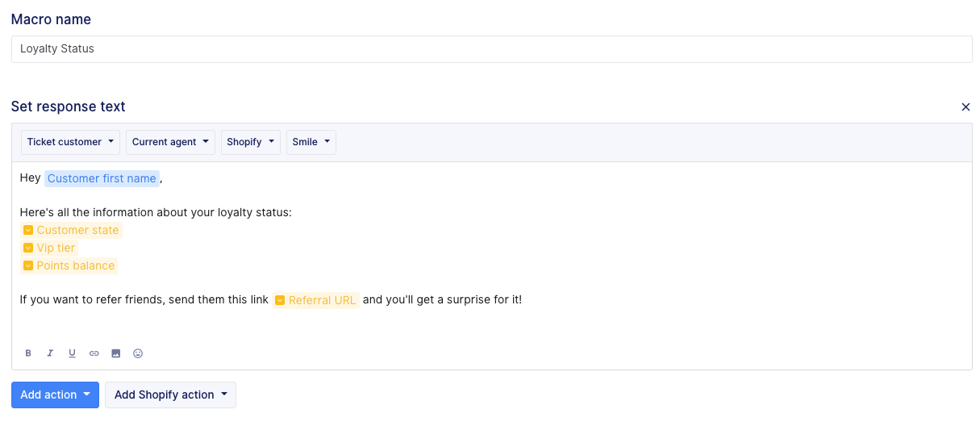Select the Customer first name variable tag
Screen dimensions: 980x422
pos(102,178)
